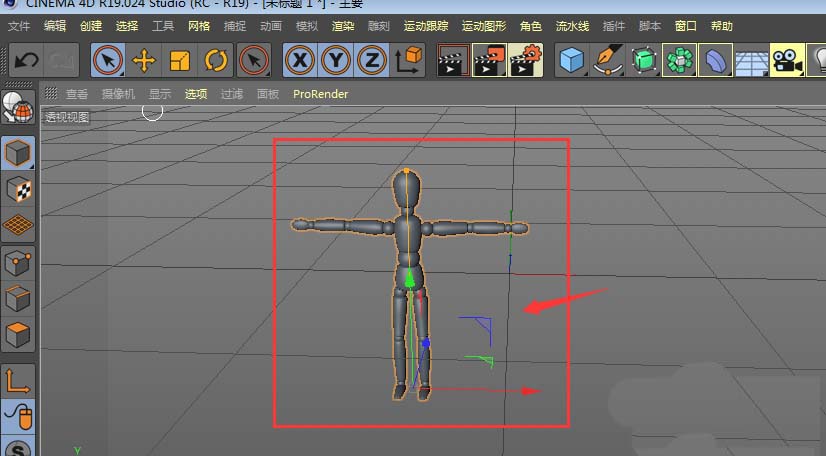Select Points mode in left sidebar

[18, 263]
